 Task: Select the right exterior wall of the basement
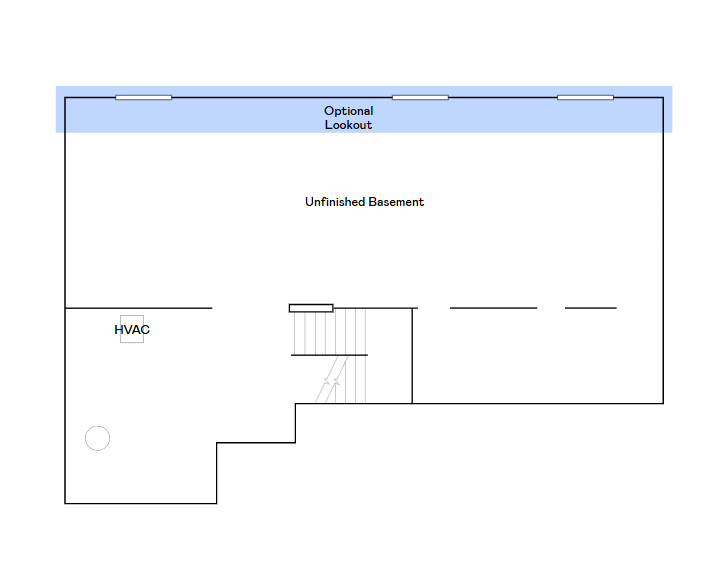(x=662, y=250)
